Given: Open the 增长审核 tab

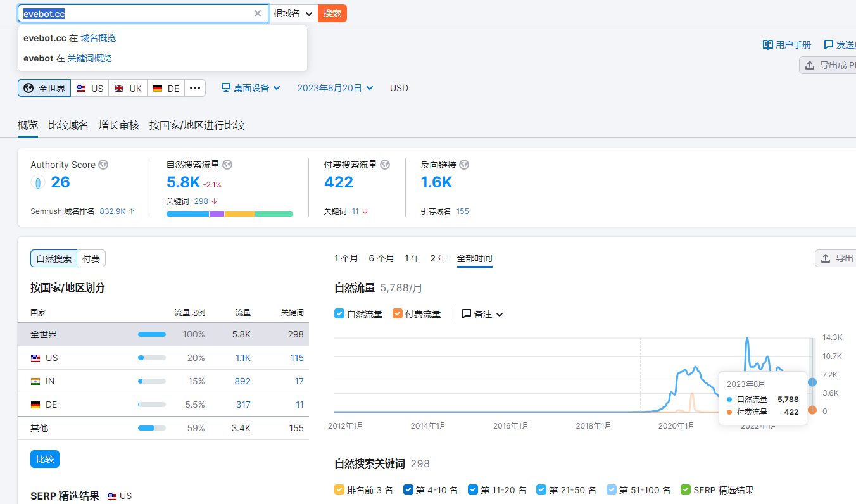Looking at the screenshot, I should (119, 125).
